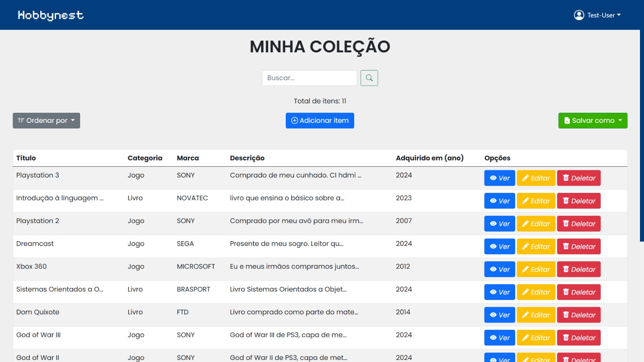Screen dimensions: 644x362
Task: Click the Descrição column header
Action: click(247, 158)
